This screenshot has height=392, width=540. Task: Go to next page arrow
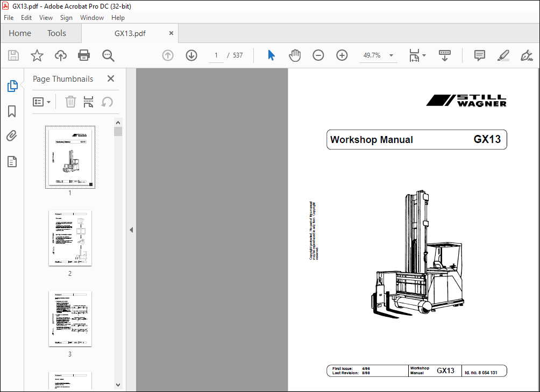[191, 55]
